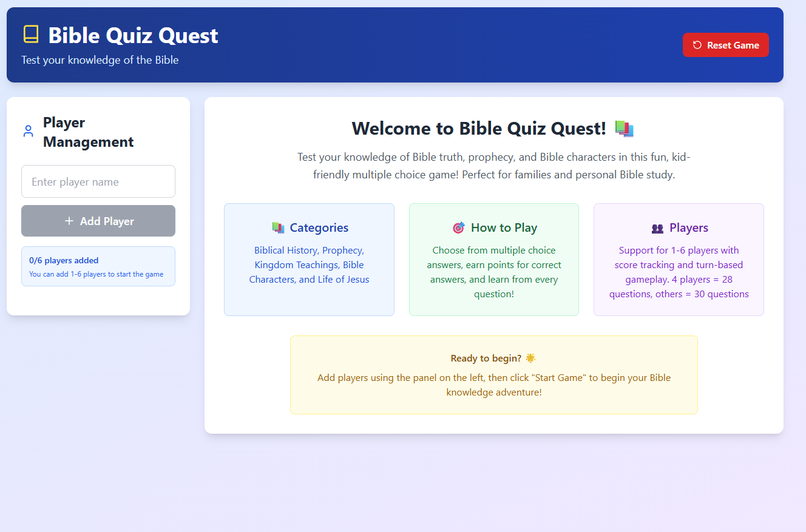
Task: Click the reset arrow icon in Reset Game button
Action: tap(697, 44)
